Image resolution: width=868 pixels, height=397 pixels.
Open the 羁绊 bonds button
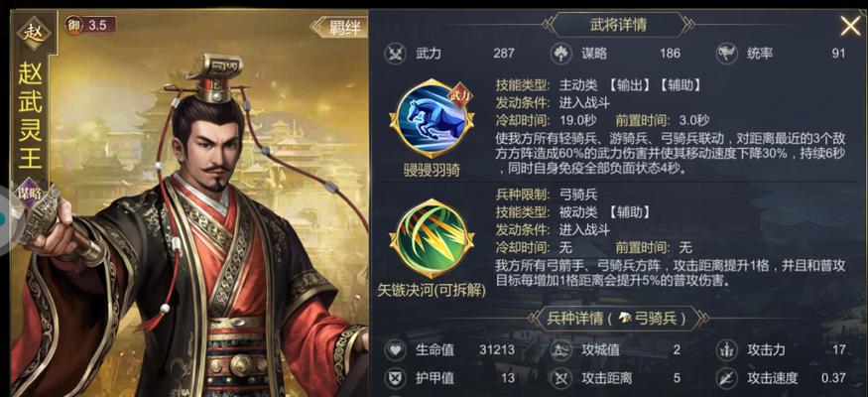tap(339, 27)
